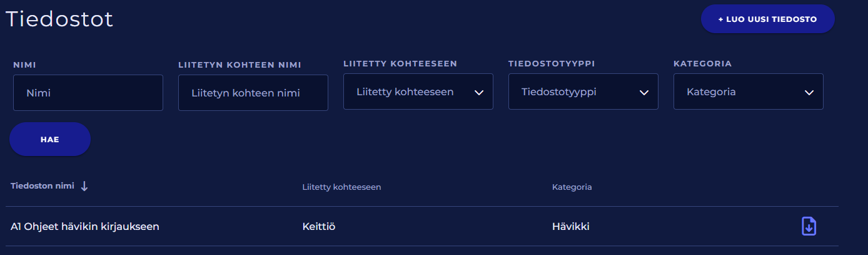Click the + Luo uusi tiedosto button
The height and width of the screenshot is (255, 868).
click(x=767, y=19)
